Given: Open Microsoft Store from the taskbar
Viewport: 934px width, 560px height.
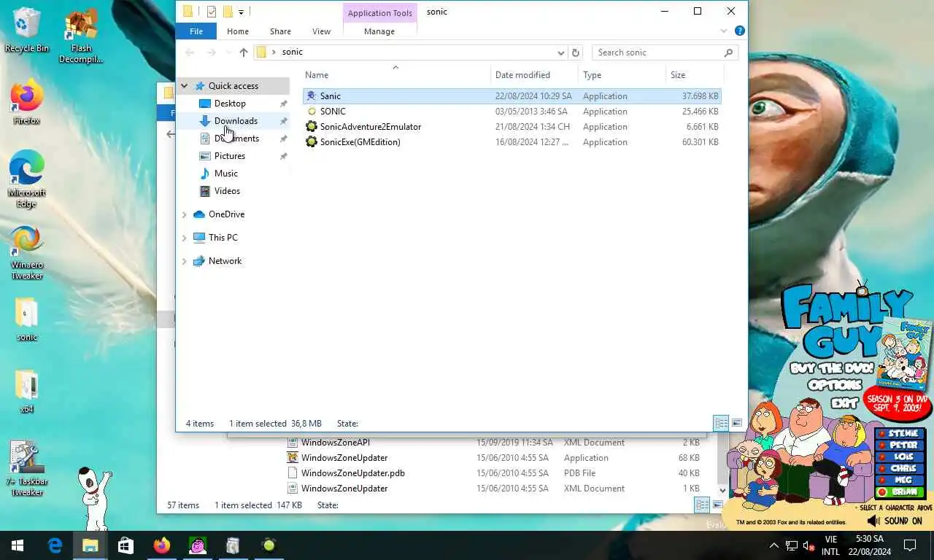Looking at the screenshot, I should click(126, 545).
